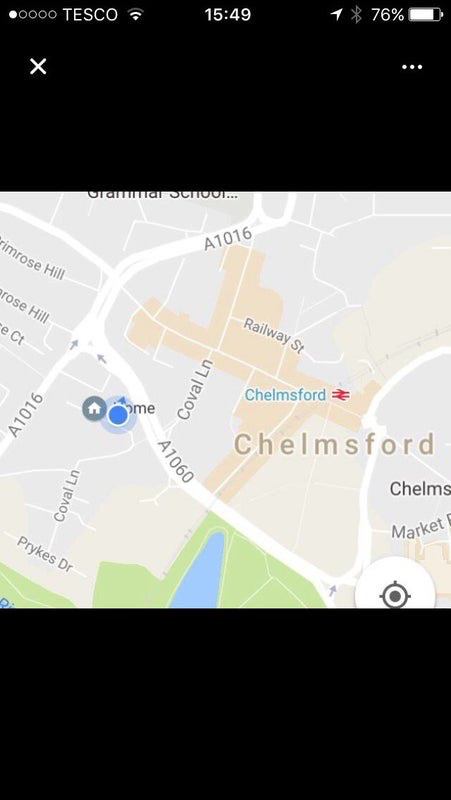Close the map viewer with X

[x=38, y=66]
